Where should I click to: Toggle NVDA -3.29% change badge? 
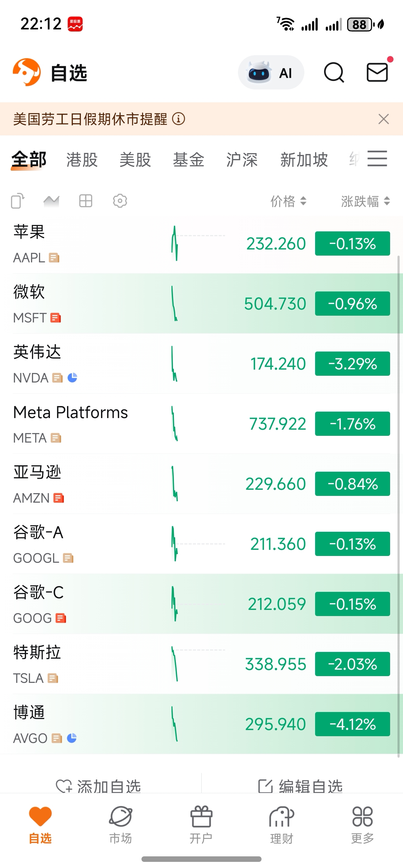coord(352,364)
